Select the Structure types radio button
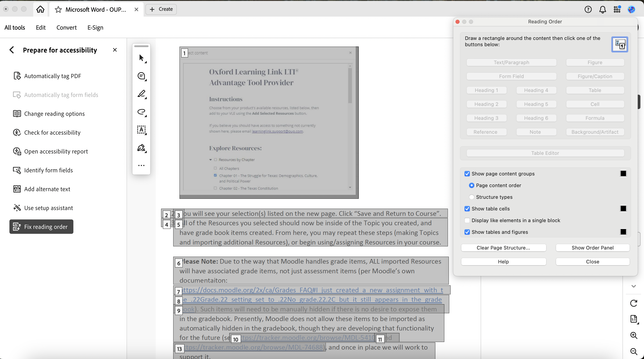644x359 pixels. tap(471, 197)
